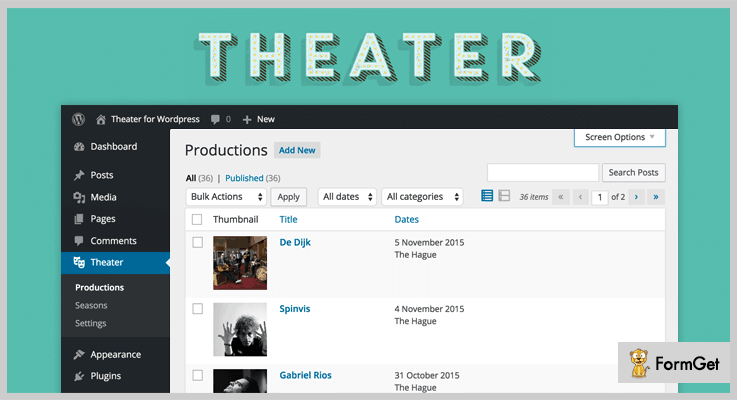This screenshot has width=737, height=400.
Task: Check the Spinvis row checkbox
Action: click(x=197, y=309)
